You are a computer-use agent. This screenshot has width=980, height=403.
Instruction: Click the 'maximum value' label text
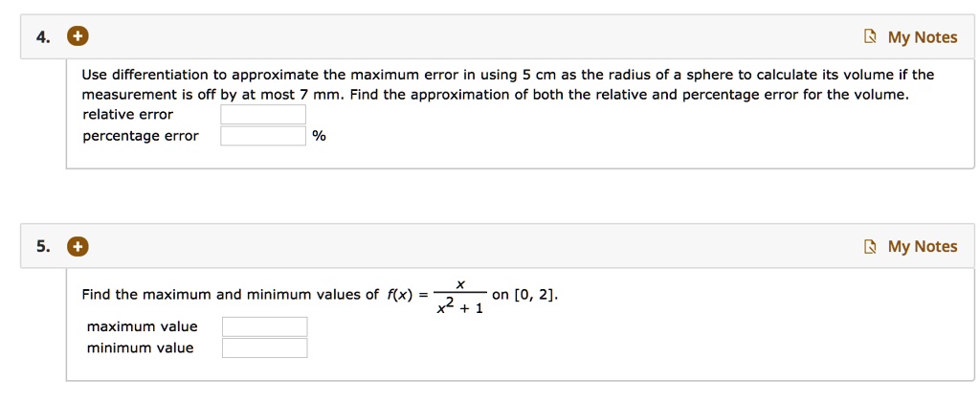coord(143,326)
